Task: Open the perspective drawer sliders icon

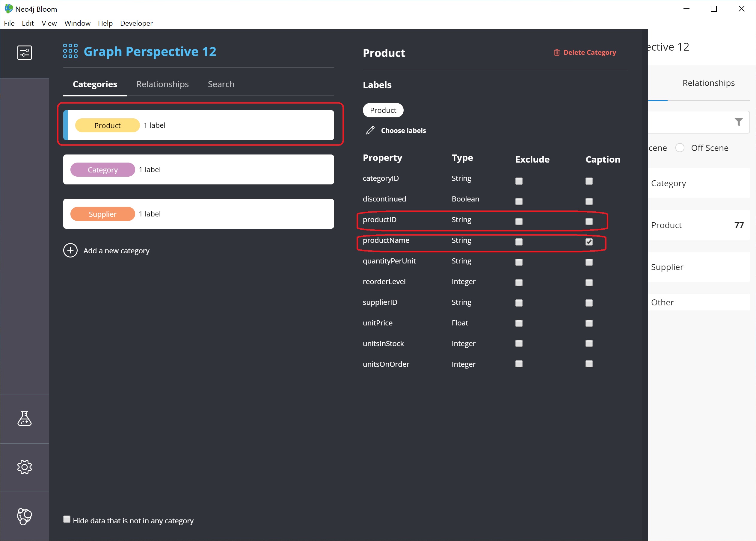Action: pos(24,53)
